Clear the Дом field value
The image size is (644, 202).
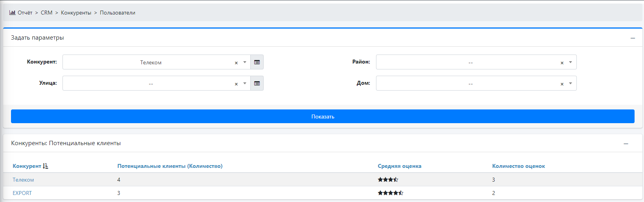[562, 84]
